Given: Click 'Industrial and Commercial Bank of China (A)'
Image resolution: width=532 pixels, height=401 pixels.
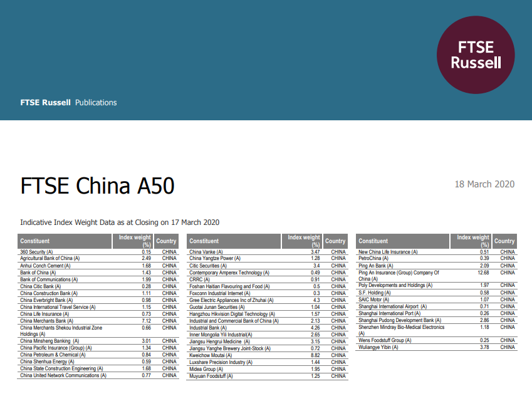Looking at the screenshot, I should pyautogui.click(x=234, y=321).
